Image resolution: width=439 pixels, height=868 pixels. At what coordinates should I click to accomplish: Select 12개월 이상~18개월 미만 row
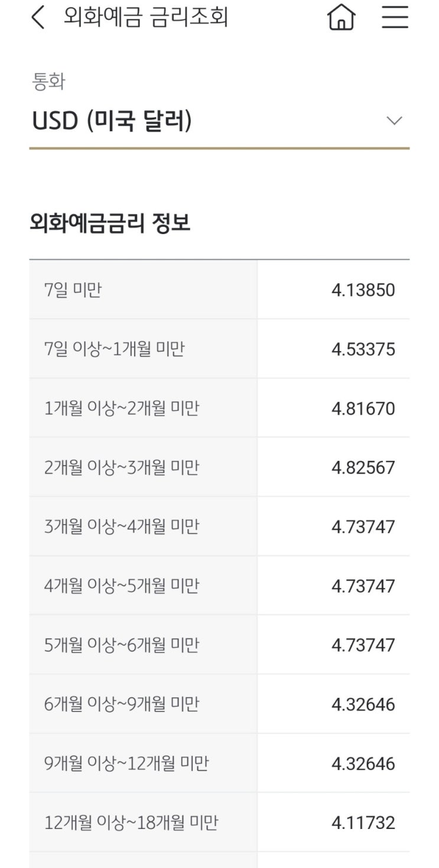click(x=131, y=823)
